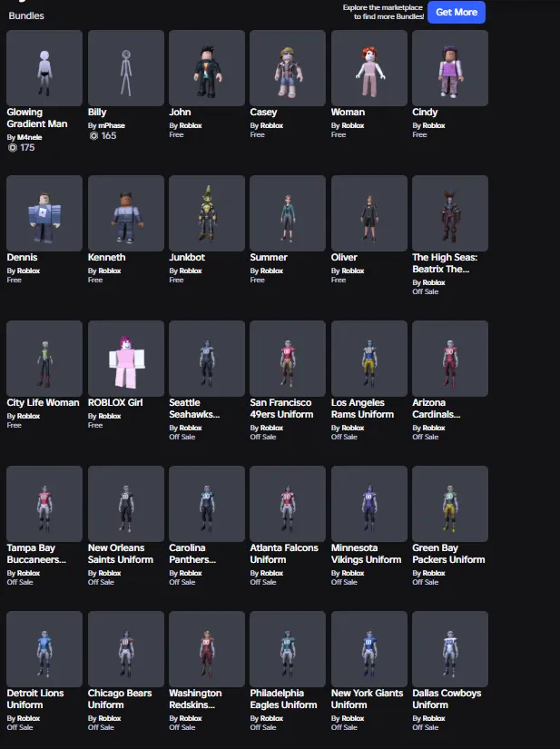Open the Philadelphia Eagles Uniform thumbnail
The image size is (560, 749).
coord(288,649)
